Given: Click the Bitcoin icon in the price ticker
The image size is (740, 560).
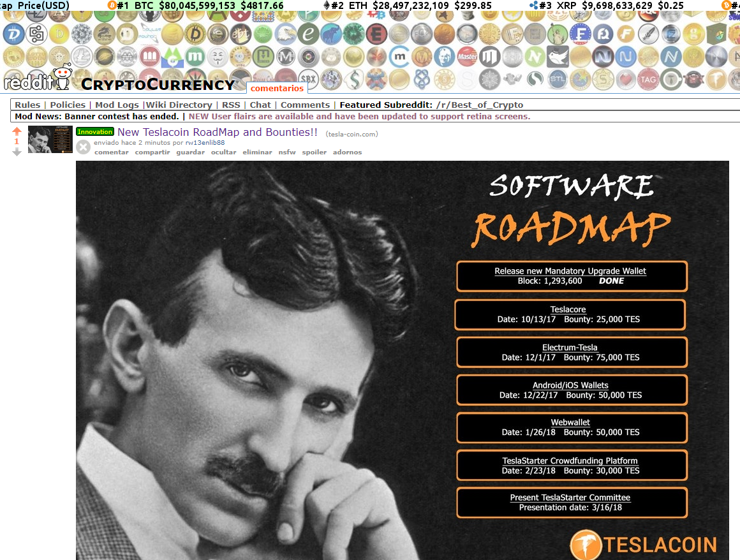Looking at the screenshot, I should pos(112,5).
